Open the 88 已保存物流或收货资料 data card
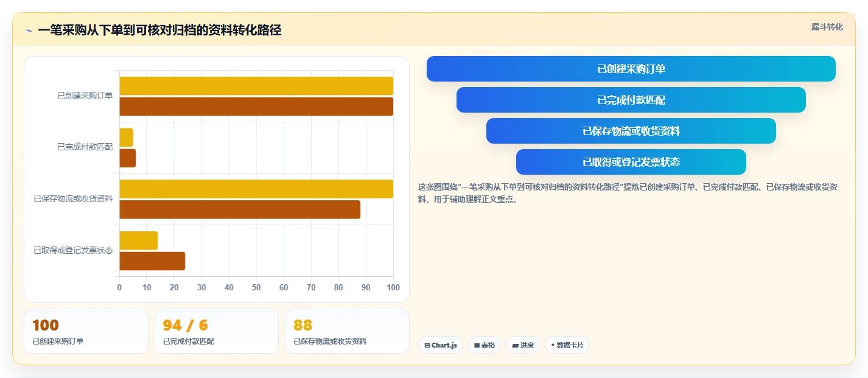 (x=347, y=331)
